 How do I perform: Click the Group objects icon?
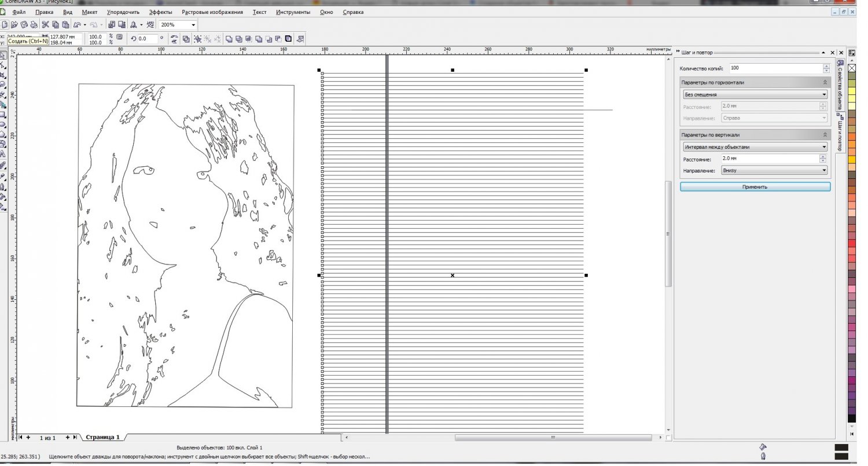pyautogui.click(x=197, y=39)
